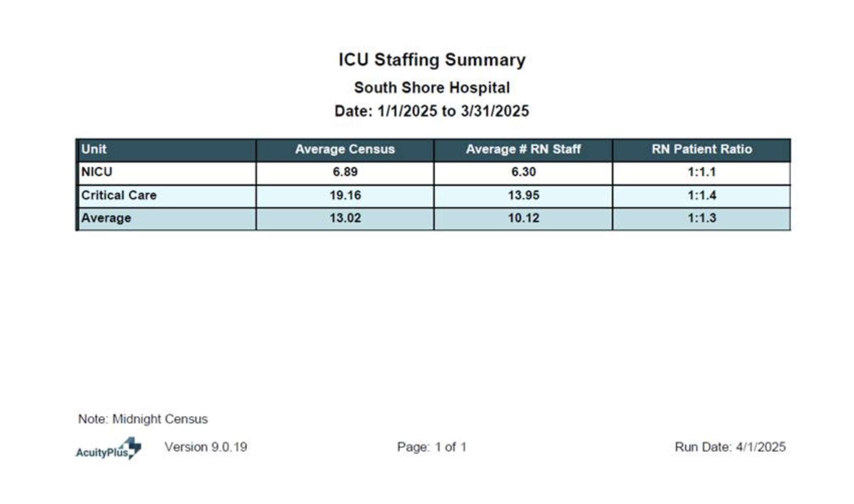Select Critical Care census value 19.16

[345, 196]
